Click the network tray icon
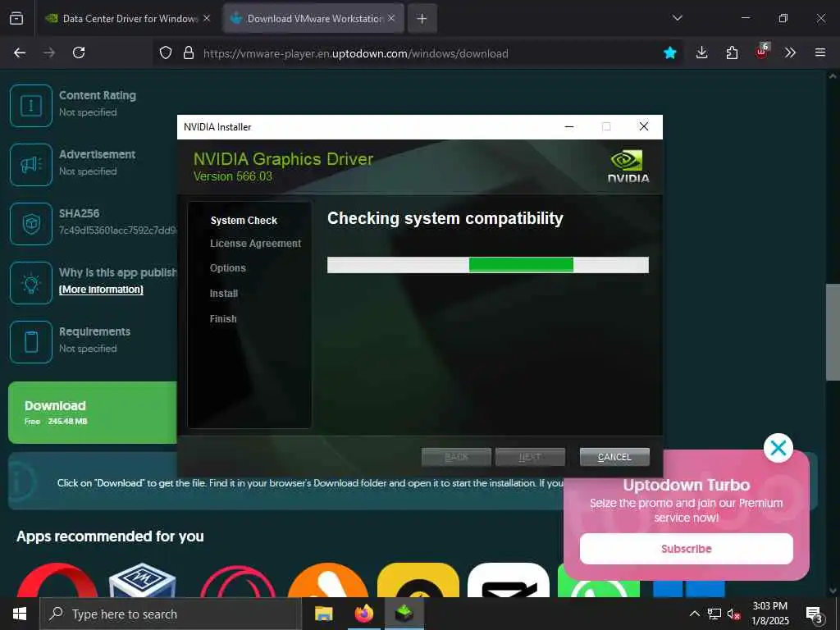 pyautogui.click(x=714, y=614)
